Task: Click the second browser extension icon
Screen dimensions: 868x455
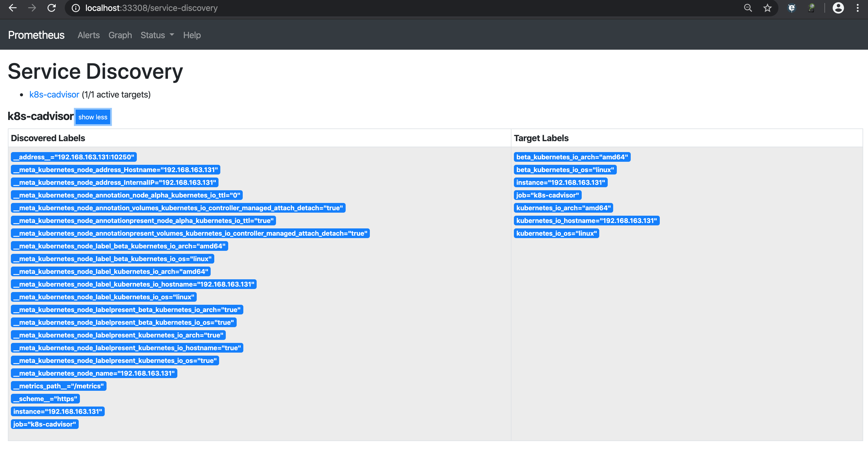Action: (x=811, y=8)
